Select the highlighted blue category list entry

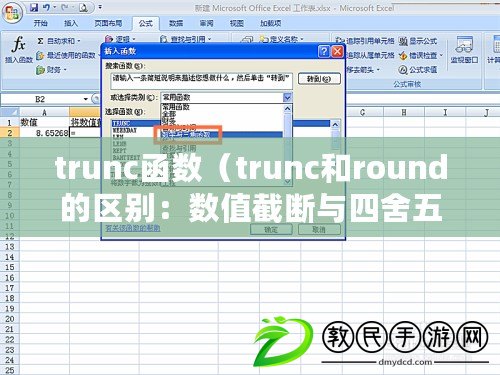(222, 135)
